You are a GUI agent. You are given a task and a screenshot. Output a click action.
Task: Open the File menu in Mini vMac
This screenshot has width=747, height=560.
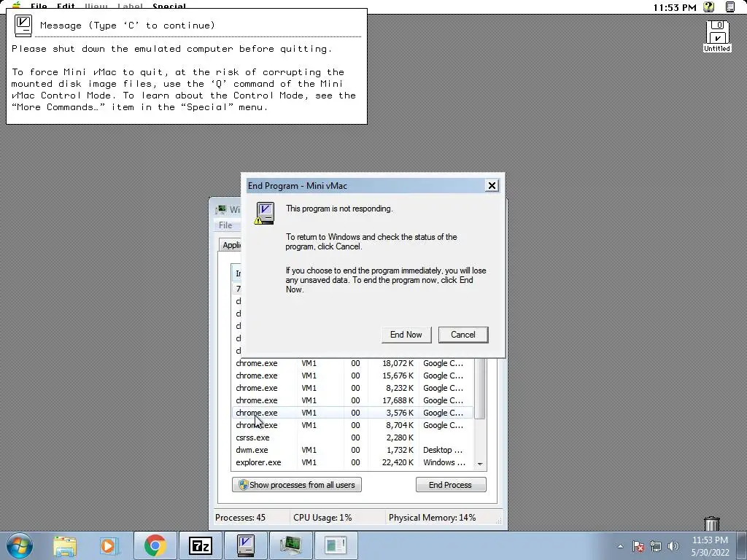pos(39,7)
